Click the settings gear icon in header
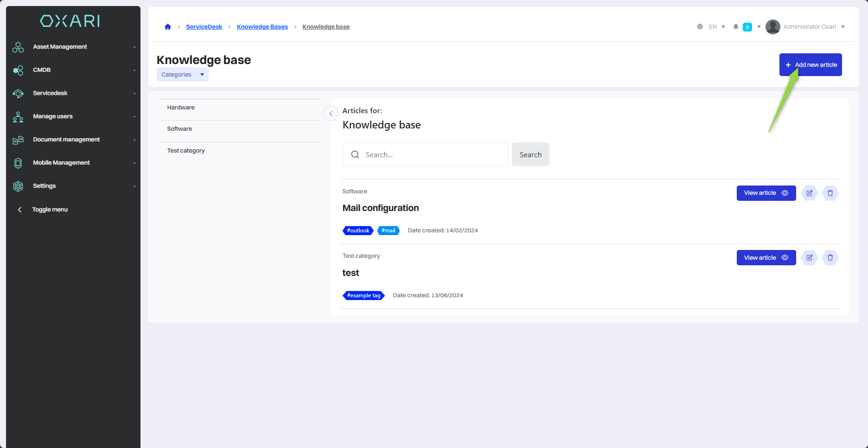Screen dimensions: 868x448 pos(700,27)
